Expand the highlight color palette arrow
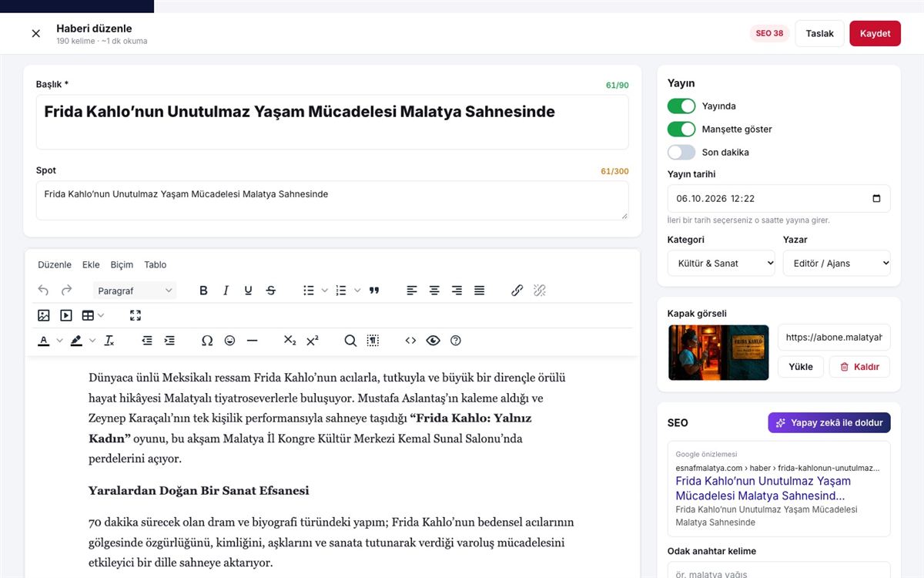 pos(92,341)
